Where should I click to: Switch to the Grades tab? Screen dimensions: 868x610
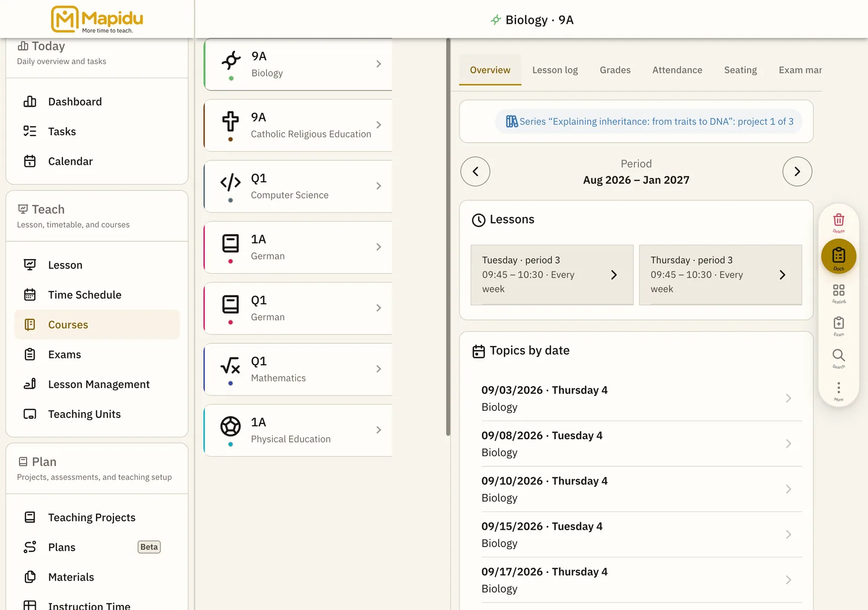click(615, 70)
